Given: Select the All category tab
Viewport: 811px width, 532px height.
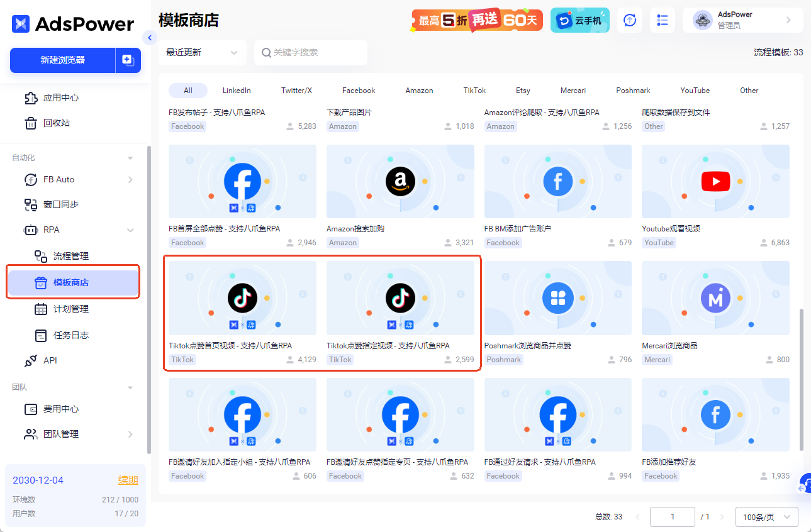Looking at the screenshot, I should (188, 91).
